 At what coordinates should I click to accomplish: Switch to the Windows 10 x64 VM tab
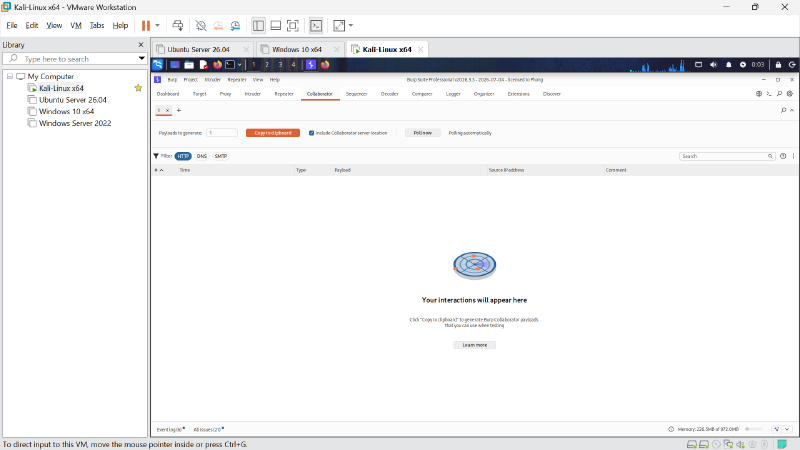tap(296, 49)
